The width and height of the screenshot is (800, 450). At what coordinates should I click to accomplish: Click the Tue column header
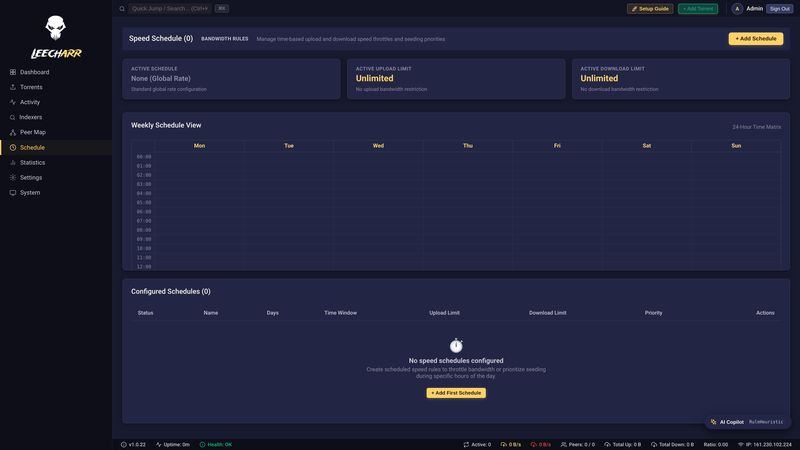click(x=289, y=146)
